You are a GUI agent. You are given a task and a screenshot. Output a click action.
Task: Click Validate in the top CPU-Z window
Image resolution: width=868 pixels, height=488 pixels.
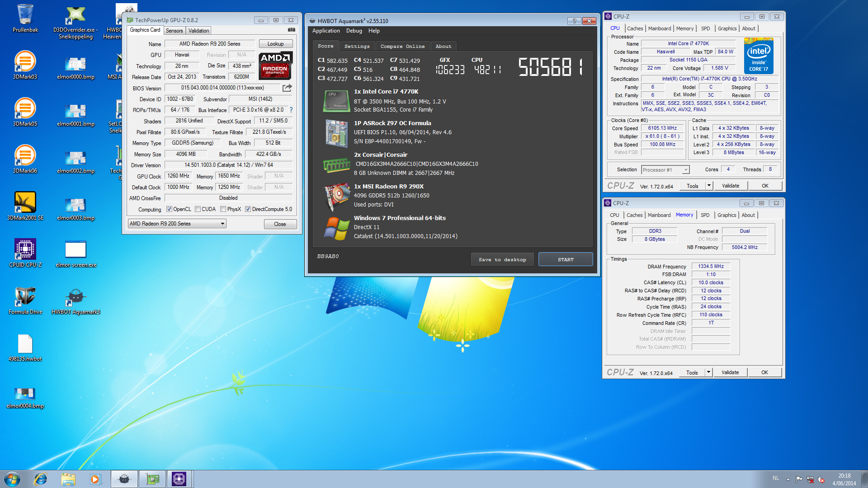731,186
